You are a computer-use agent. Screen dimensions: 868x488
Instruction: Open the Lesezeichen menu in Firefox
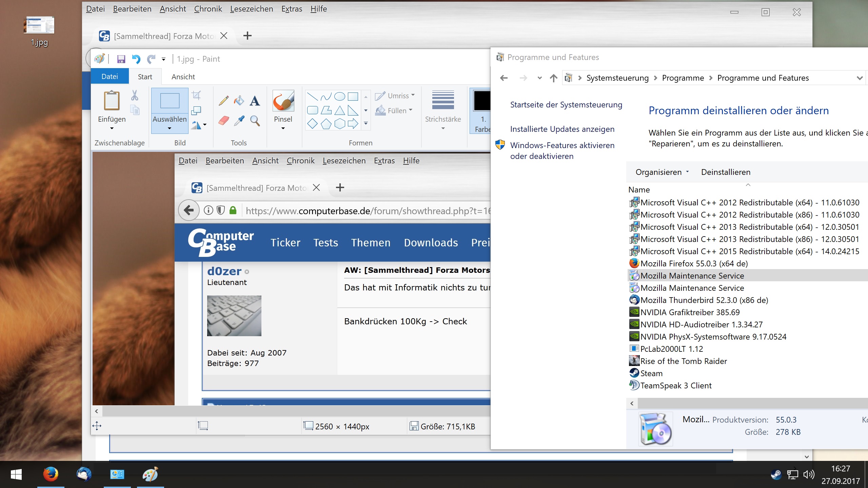(251, 9)
